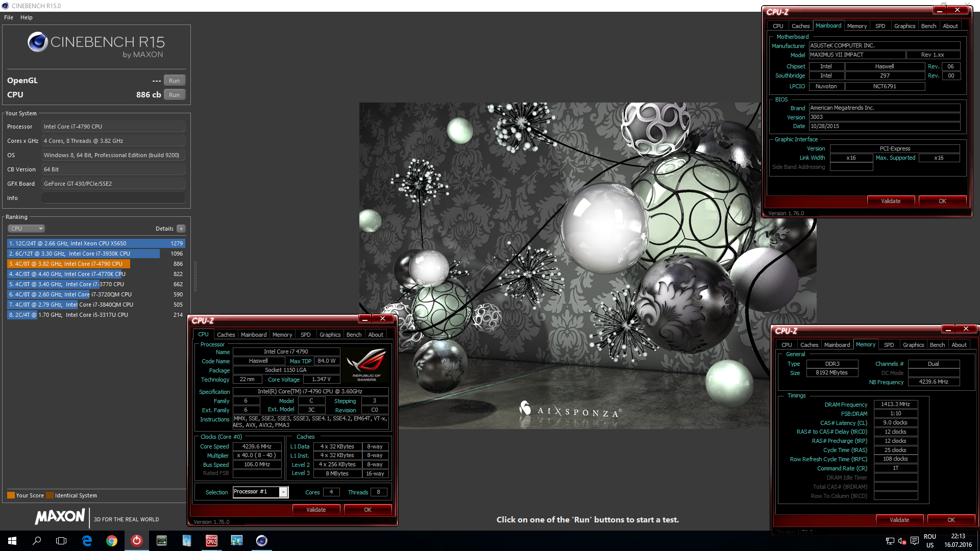Open the File menu in Cinebench
The height and width of the screenshot is (551, 980).
(x=9, y=17)
